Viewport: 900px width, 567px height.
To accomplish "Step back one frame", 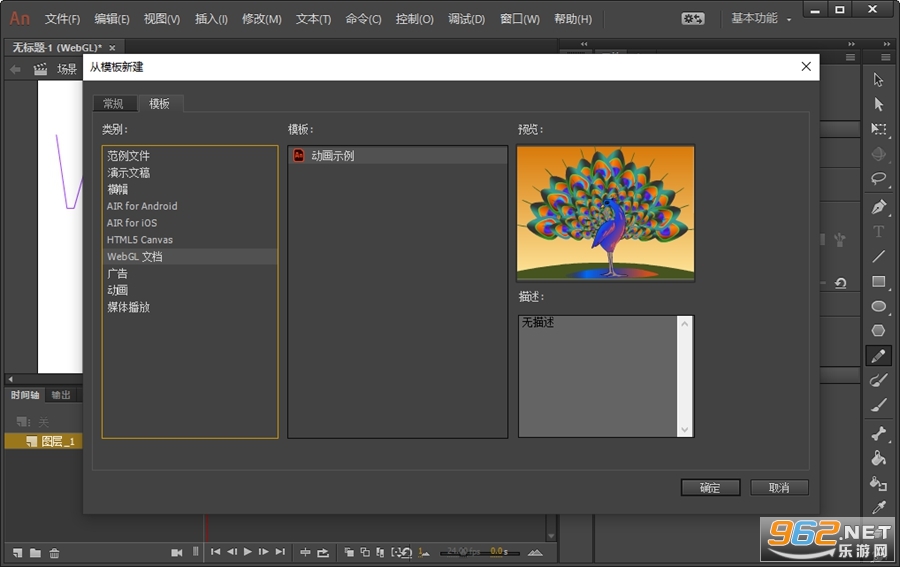I will (232, 552).
